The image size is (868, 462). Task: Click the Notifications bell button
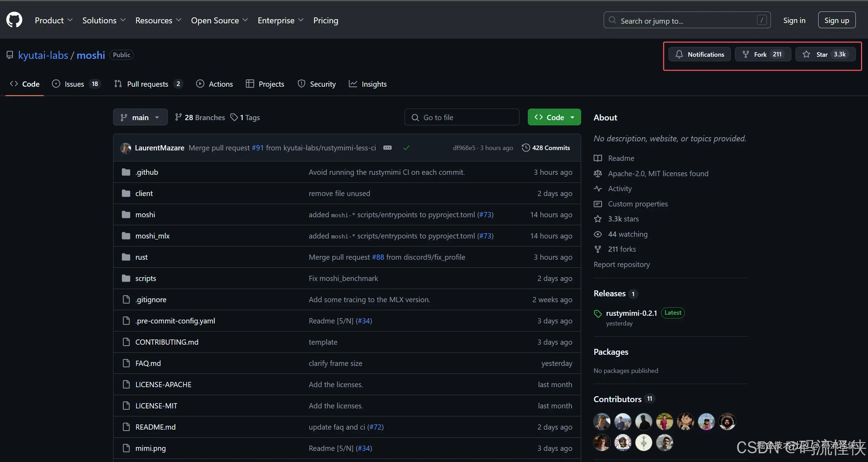click(x=699, y=54)
